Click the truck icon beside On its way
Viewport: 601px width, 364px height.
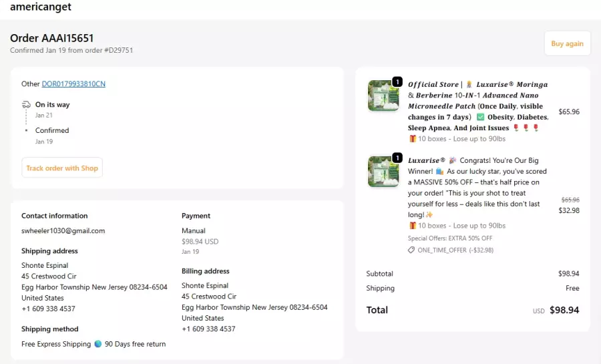pos(26,105)
